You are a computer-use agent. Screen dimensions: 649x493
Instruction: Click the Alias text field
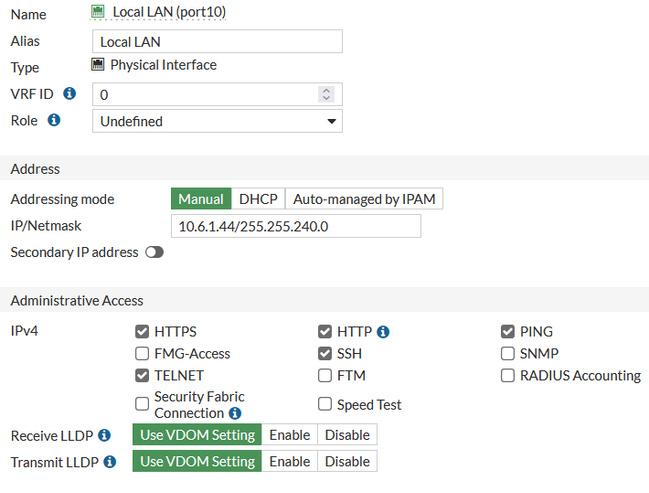tap(217, 41)
